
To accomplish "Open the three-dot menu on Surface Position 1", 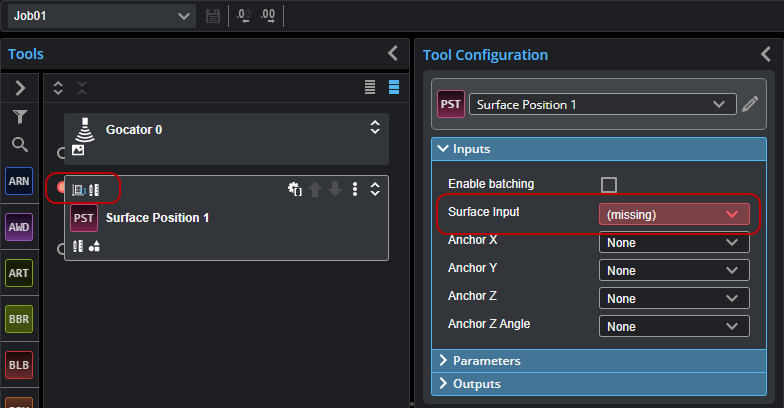I will (355, 189).
